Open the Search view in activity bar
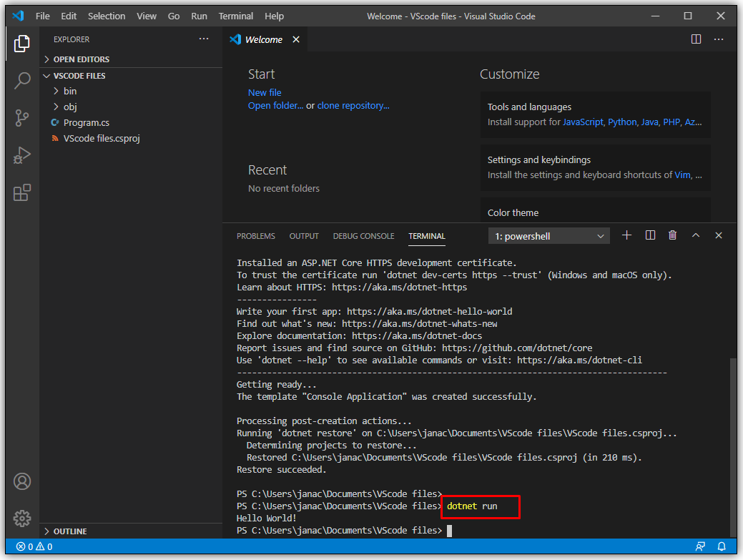Image resolution: width=743 pixels, height=560 pixels. [x=22, y=81]
